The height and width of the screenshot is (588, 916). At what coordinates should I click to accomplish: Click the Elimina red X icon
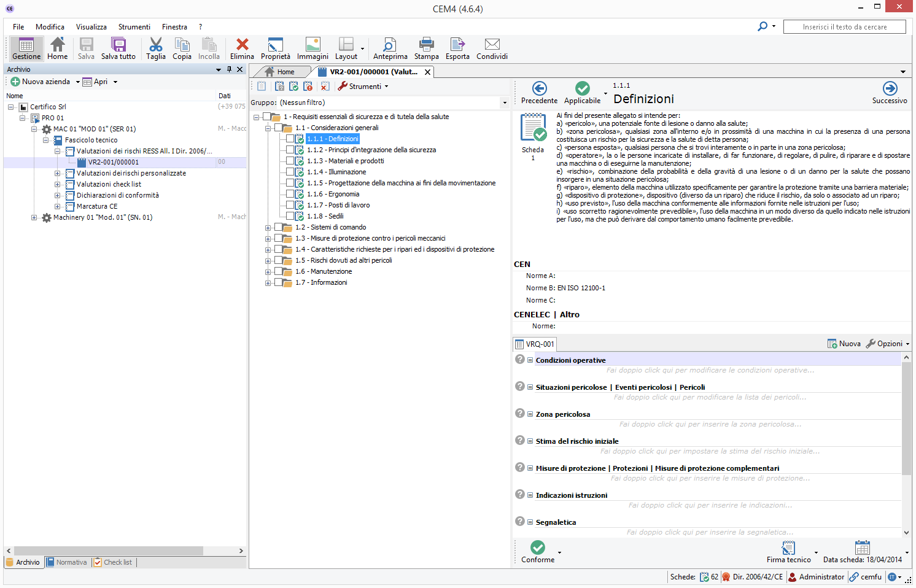(x=242, y=45)
